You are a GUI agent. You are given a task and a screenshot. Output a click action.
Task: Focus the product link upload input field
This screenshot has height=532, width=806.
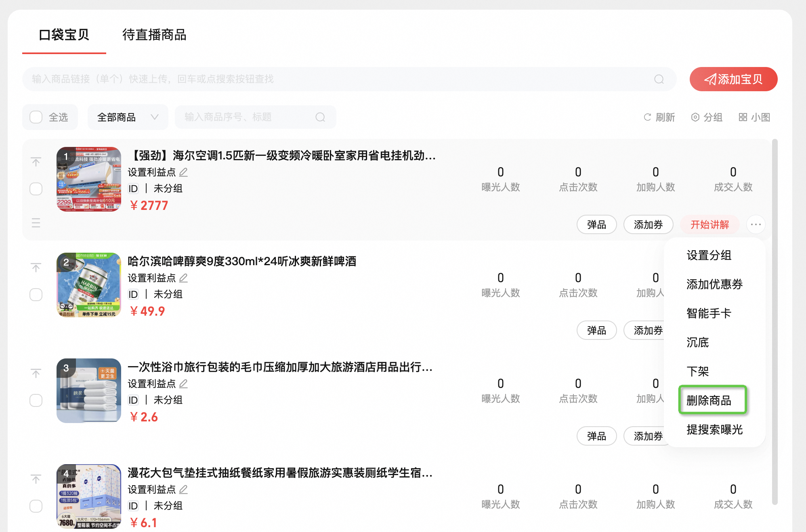tap(349, 79)
